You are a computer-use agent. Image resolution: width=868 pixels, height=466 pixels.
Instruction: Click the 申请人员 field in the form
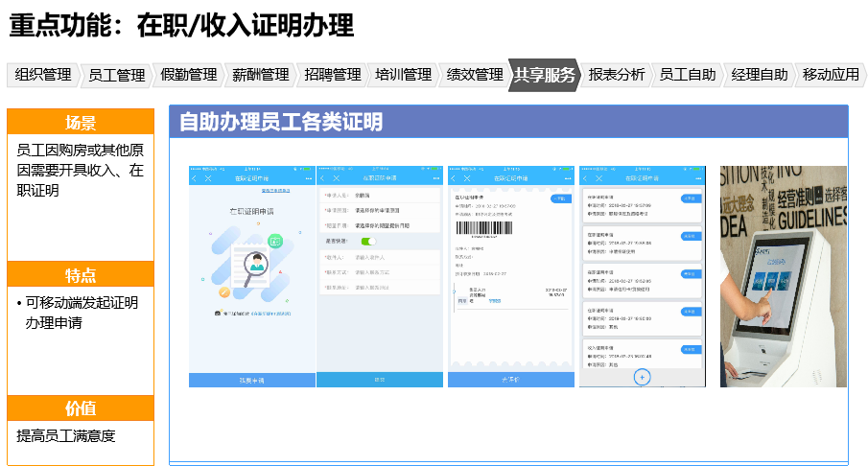380,196
